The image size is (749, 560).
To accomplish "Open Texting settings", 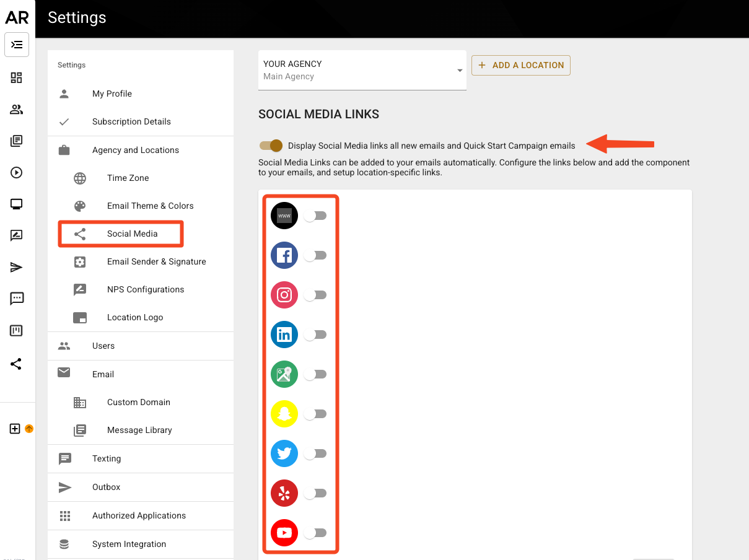I will pos(141,458).
